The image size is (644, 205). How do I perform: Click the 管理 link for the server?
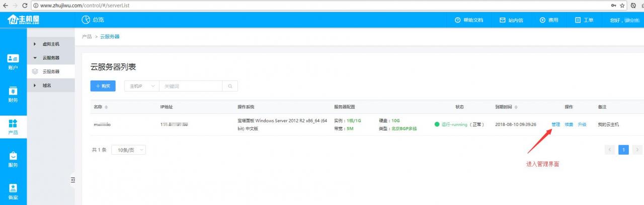[555, 124]
